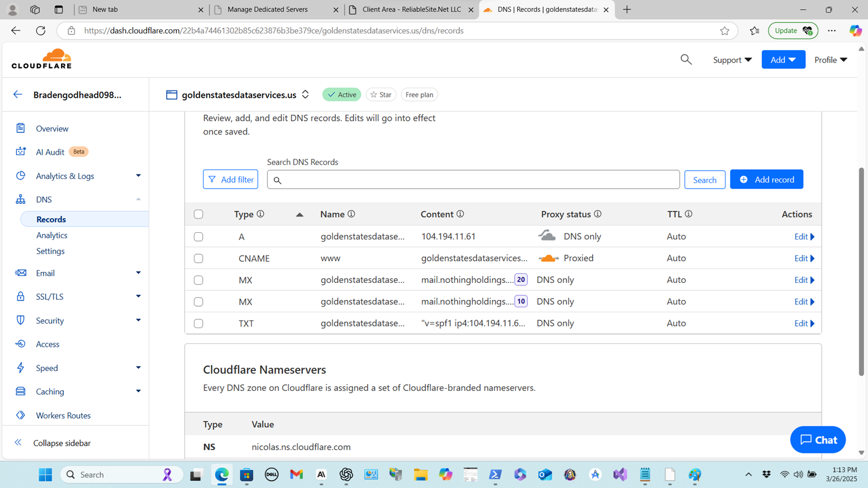
Task: Click the browser Update button
Action: (793, 30)
